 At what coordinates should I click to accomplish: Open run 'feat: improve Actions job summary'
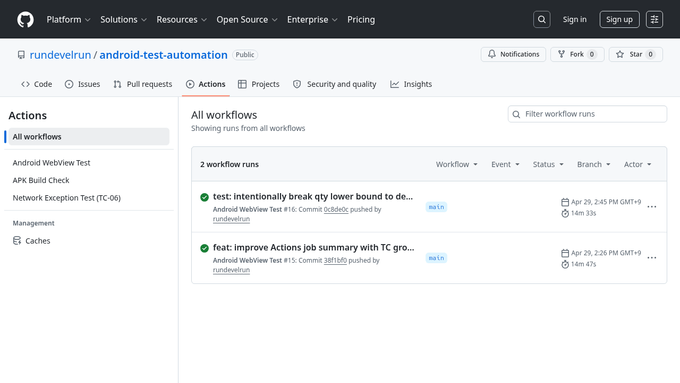pos(314,248)
